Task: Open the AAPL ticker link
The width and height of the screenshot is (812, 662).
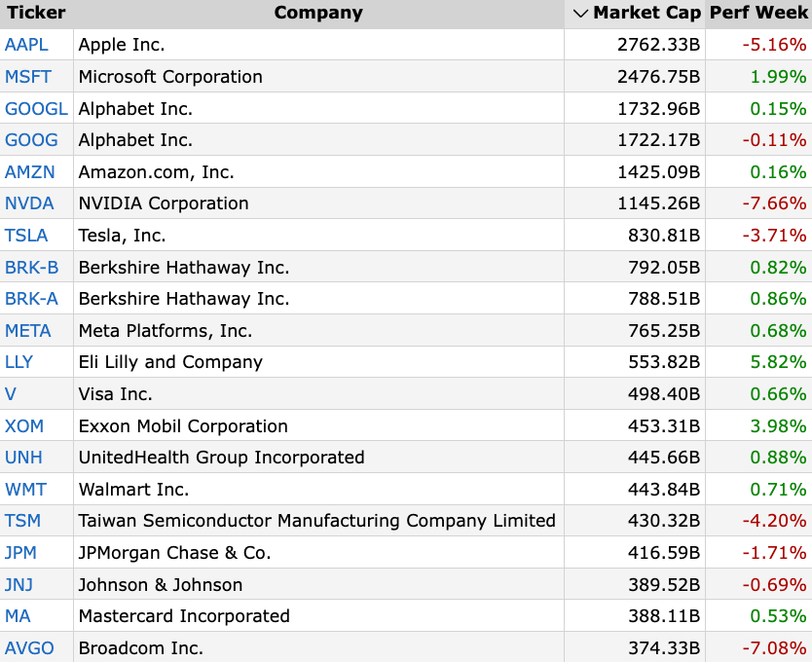Action: tap(26, 45)
